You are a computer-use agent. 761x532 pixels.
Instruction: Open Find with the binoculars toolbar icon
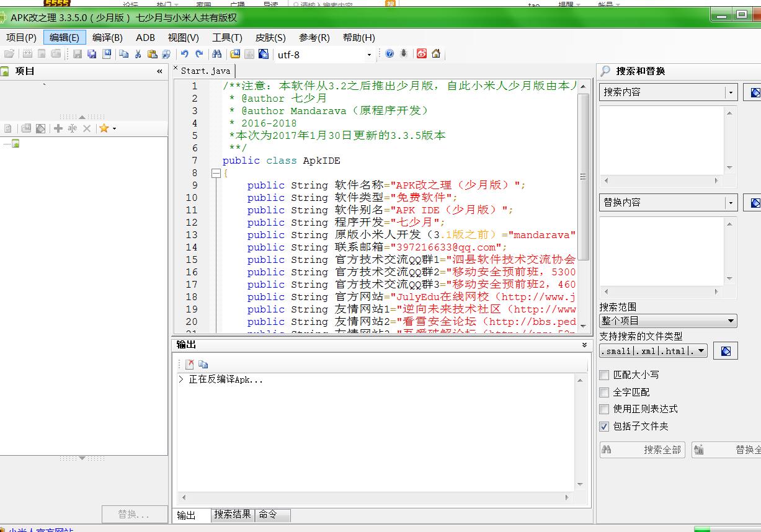tap(216, 55)
